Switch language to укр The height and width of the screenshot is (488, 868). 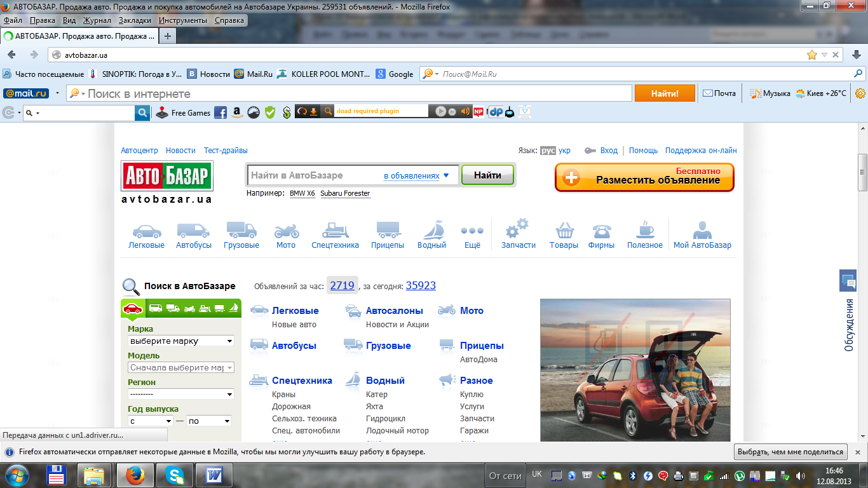565,151
